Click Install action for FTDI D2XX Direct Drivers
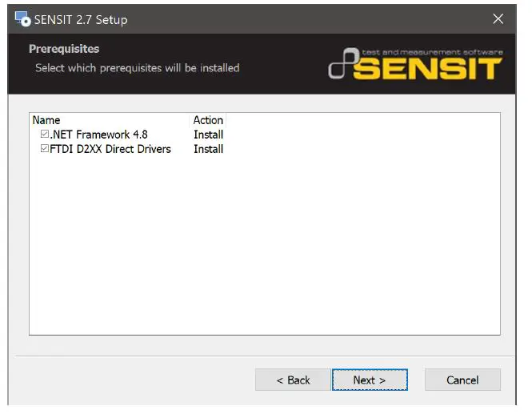Image resolution: width=532 pixels, height=414 pixels. click(x=208, y=149)
